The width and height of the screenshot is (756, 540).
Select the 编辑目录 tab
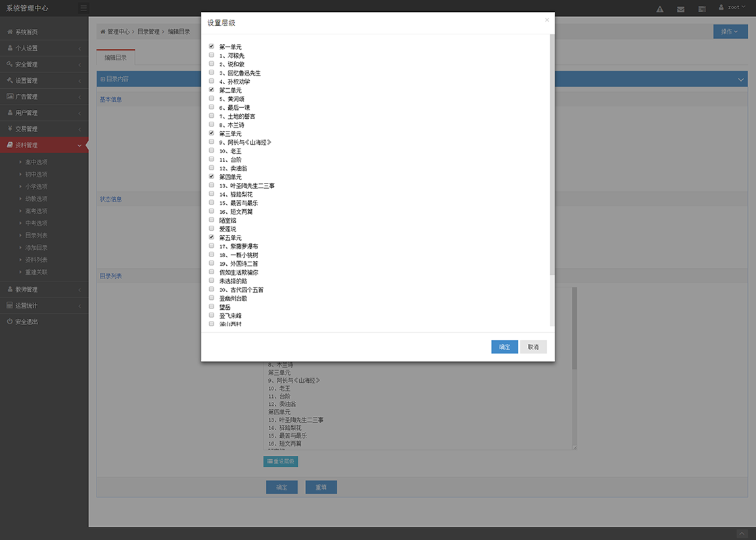pyautogui.click(x=116, y=58)
